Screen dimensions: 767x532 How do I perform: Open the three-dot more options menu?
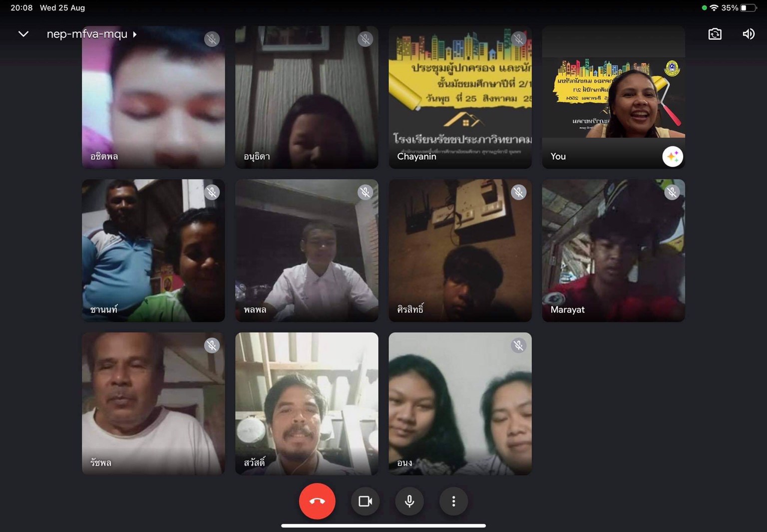pos(453,501)
